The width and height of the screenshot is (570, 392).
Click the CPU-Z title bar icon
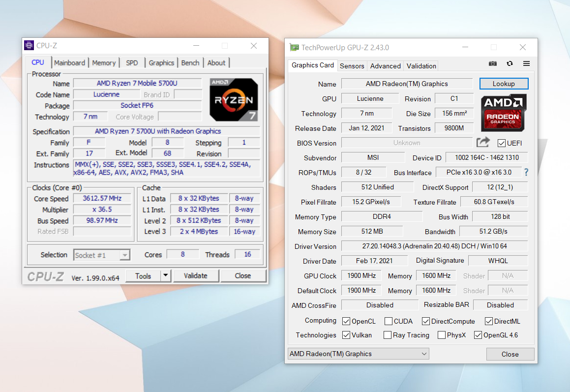pos(29,45)
